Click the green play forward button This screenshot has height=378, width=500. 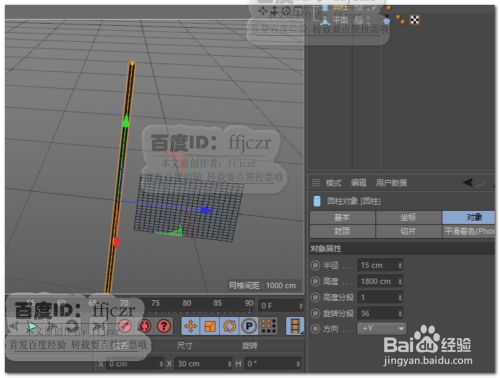tap(32, 326)
